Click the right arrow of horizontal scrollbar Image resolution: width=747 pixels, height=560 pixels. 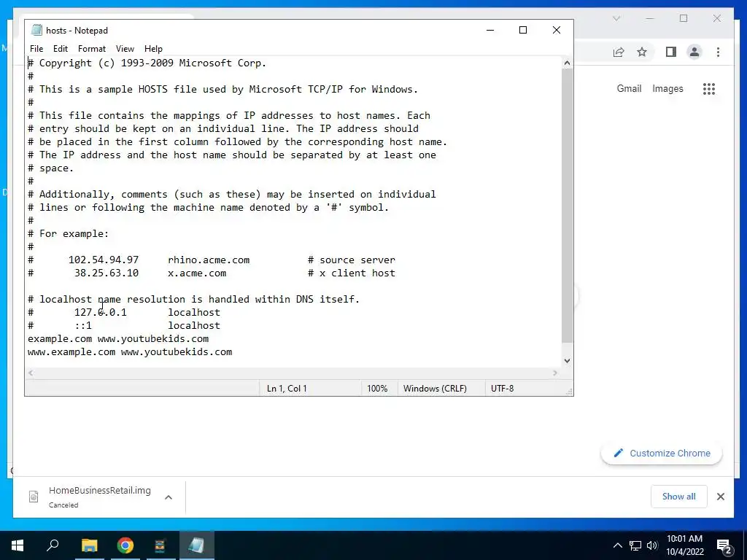coord(554,373)
